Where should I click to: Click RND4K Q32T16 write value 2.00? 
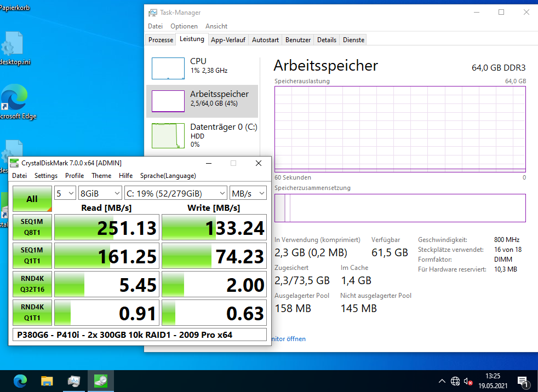pyautogui.click(x=214, y=284)
